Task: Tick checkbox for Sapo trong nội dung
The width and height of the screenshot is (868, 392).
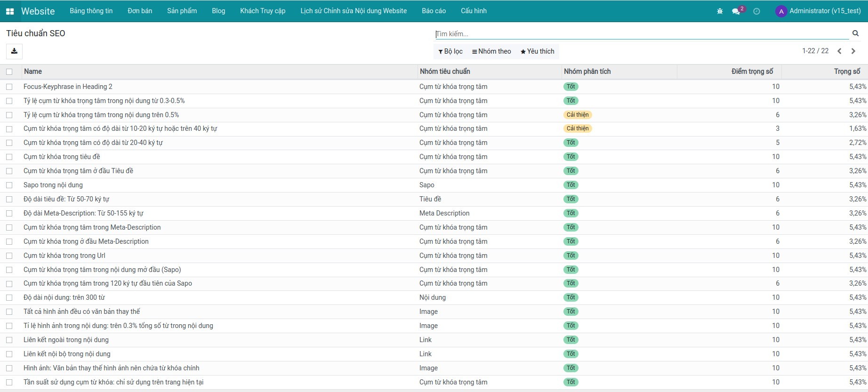Action: point(9,185)
